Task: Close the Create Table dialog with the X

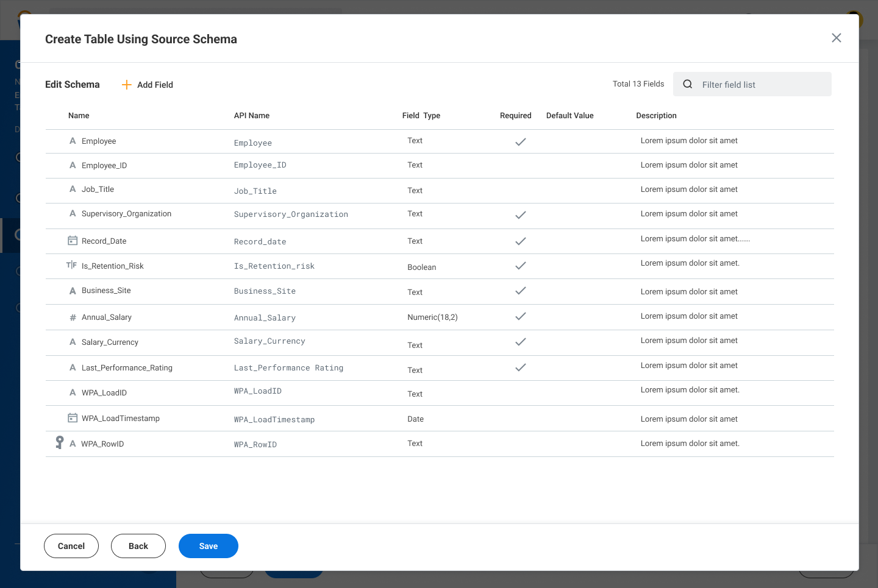Action: pos(837,38)
